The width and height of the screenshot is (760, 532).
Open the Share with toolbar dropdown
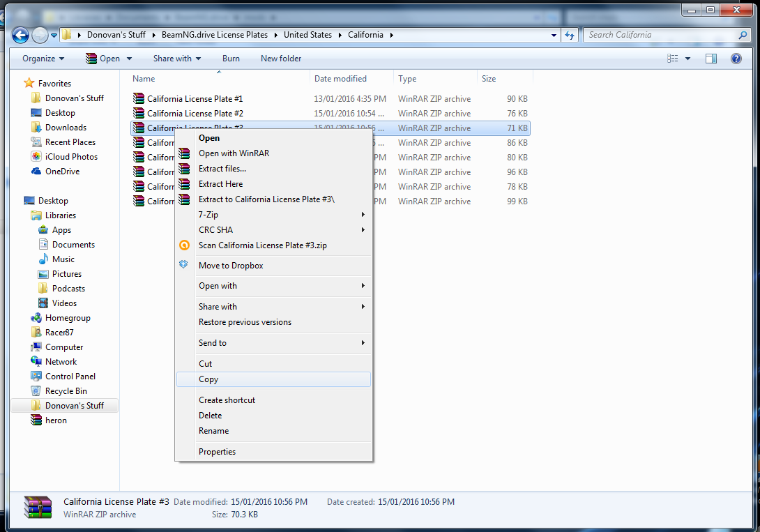point(177,59)
